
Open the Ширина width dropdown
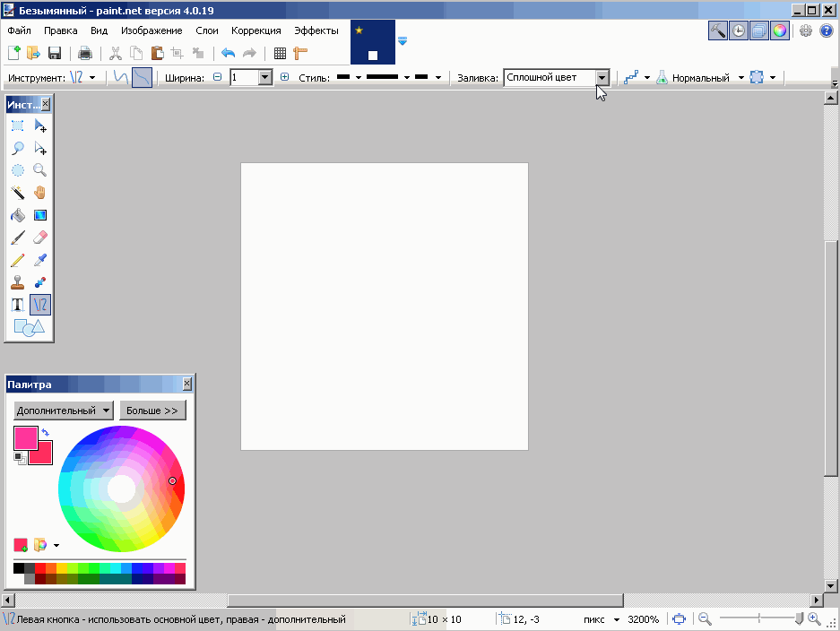[264, 78]
